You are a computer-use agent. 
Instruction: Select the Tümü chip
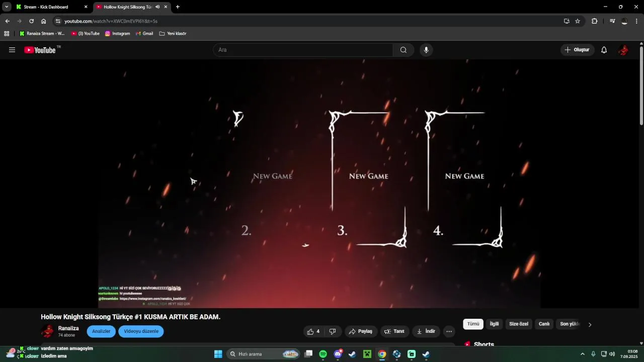point(473,324)
